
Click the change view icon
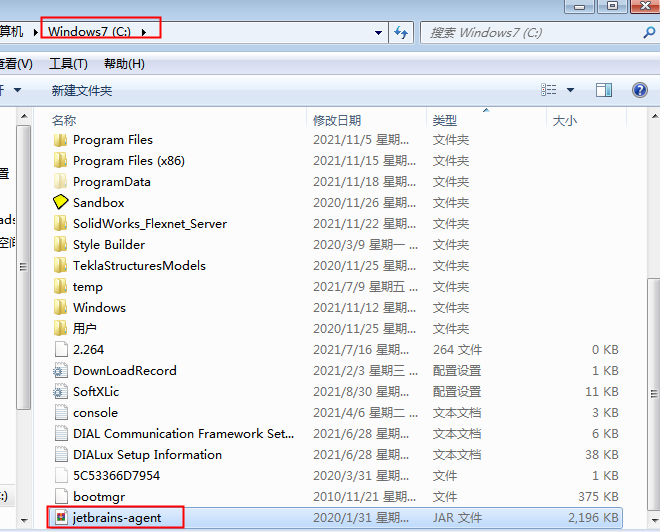(x=548, y=90)
